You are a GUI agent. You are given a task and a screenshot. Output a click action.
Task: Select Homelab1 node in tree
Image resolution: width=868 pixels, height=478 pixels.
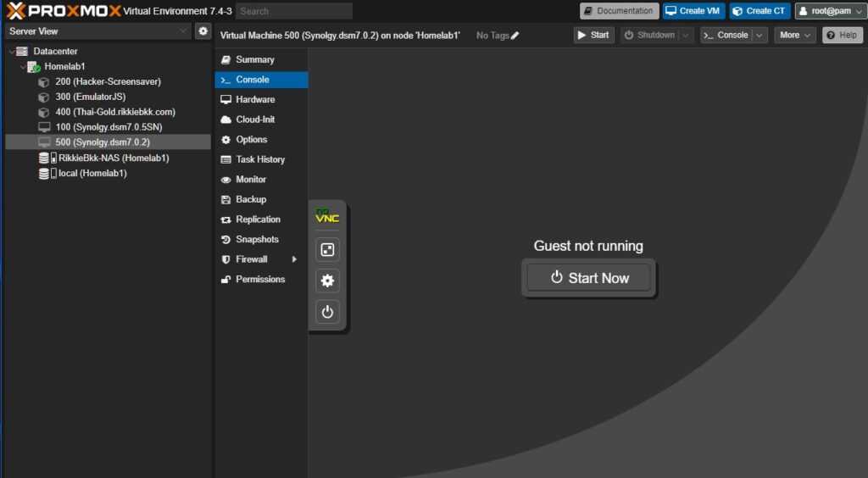click(x=108, y=66)
